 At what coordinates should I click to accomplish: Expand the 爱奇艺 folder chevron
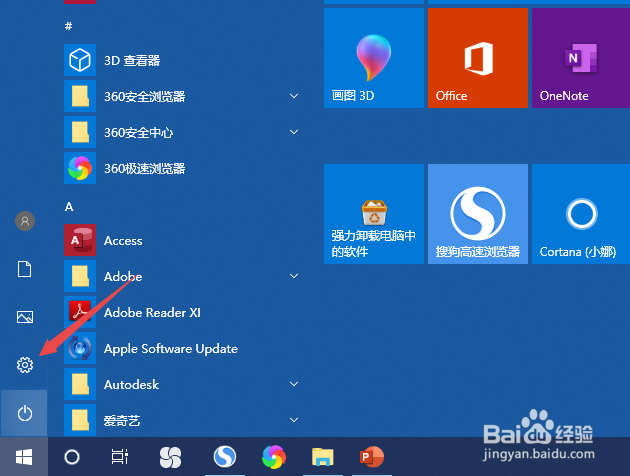pos(294,420)
